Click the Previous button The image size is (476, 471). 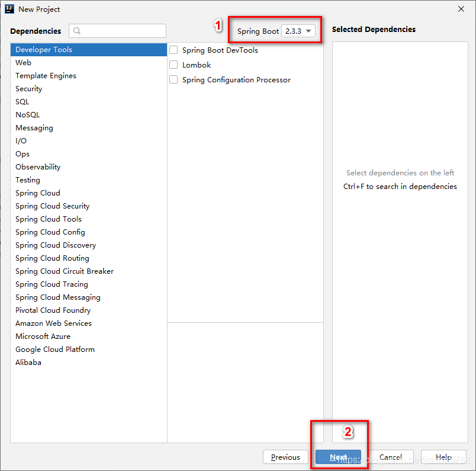coord(285,457)
